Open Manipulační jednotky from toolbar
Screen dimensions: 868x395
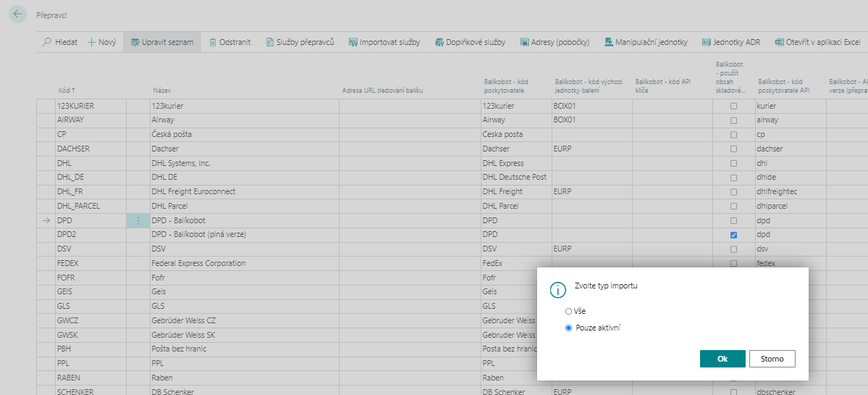645,43
